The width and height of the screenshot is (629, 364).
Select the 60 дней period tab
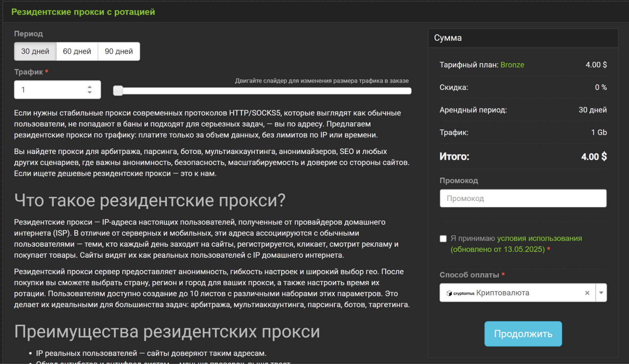pos(77,51)
